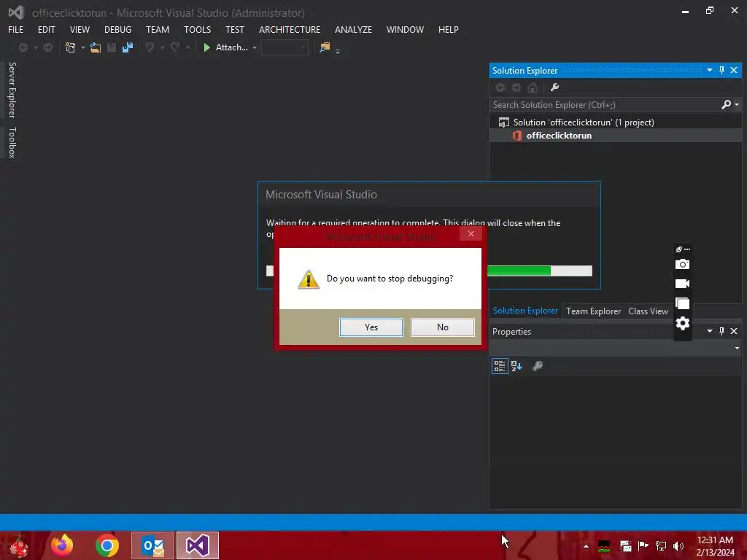Click the Solution Explorer Properties wrench icon
The height and width of the screenshot is (560, 747).
pos(554,87)
